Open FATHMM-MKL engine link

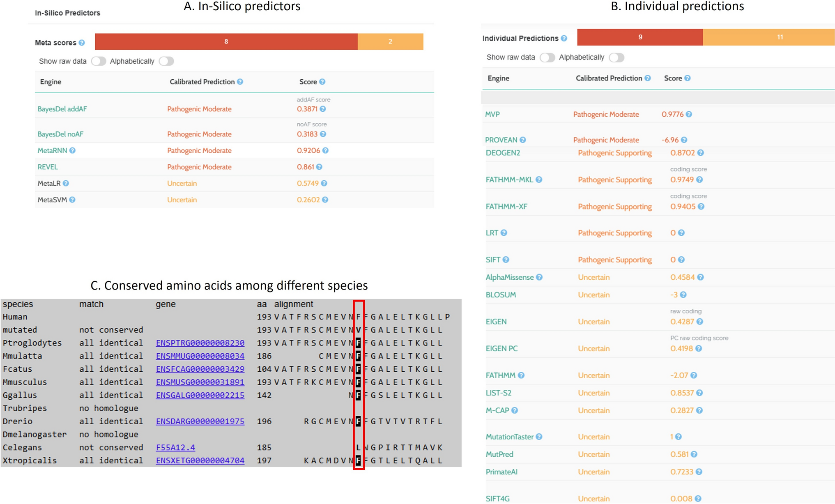509,180
